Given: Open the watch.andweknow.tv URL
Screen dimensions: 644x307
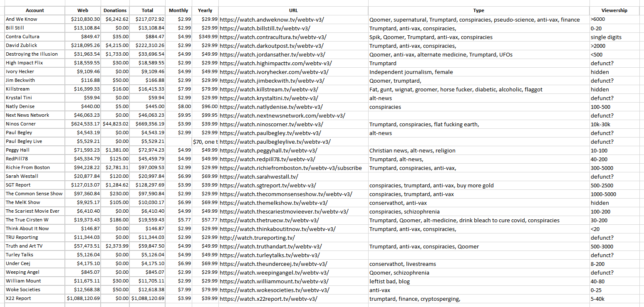Looking at the screenshot, I should (x=272, y=20).
